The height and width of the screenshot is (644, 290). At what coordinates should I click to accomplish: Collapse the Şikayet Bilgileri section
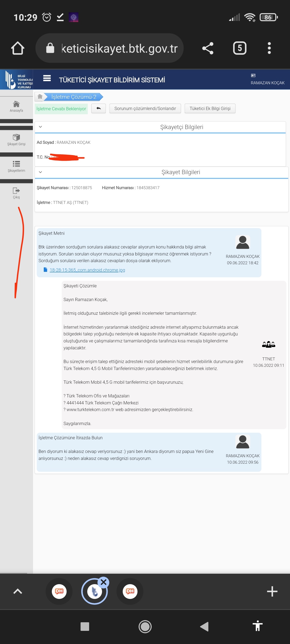41,172
